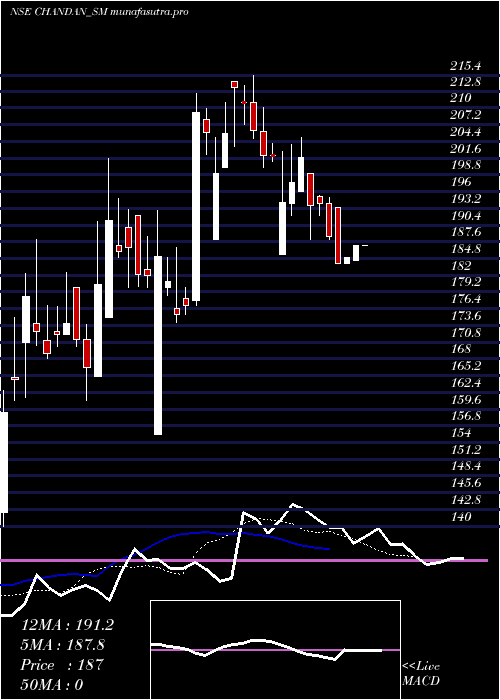Click the 159.6 price axis label

coord(466,400)
